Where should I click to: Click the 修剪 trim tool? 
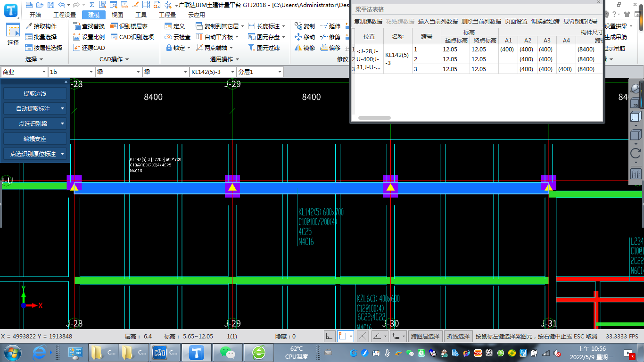[x=330, y=37]
